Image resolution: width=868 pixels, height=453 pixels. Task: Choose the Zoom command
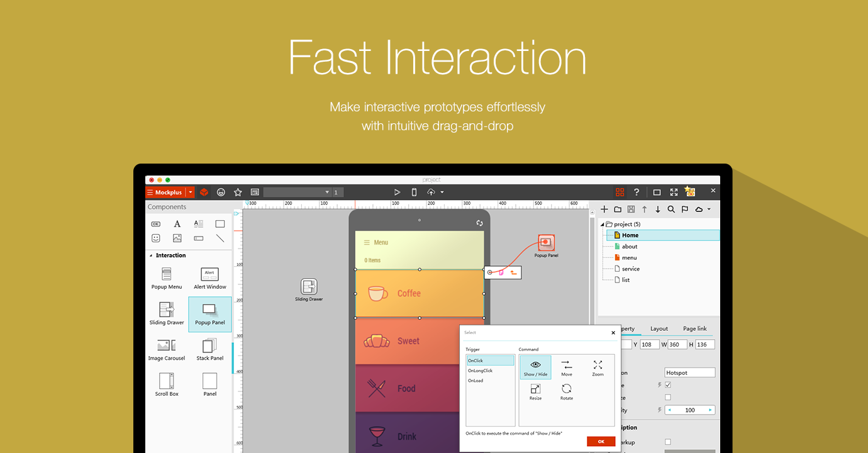pos(598,368)
